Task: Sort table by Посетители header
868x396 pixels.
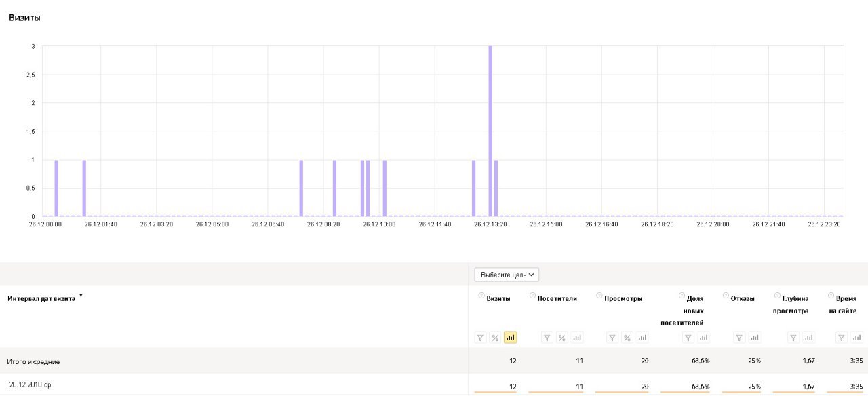Action: pyautogui.click(x=557, y=298)
